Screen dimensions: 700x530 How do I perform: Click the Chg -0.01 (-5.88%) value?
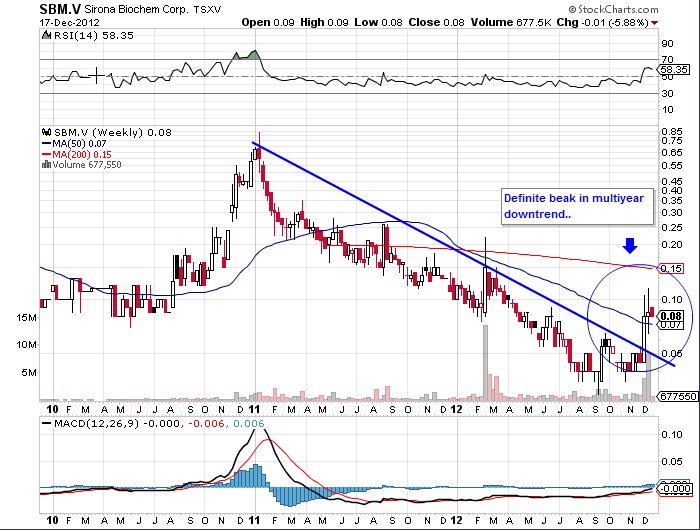tap(602, 22)
